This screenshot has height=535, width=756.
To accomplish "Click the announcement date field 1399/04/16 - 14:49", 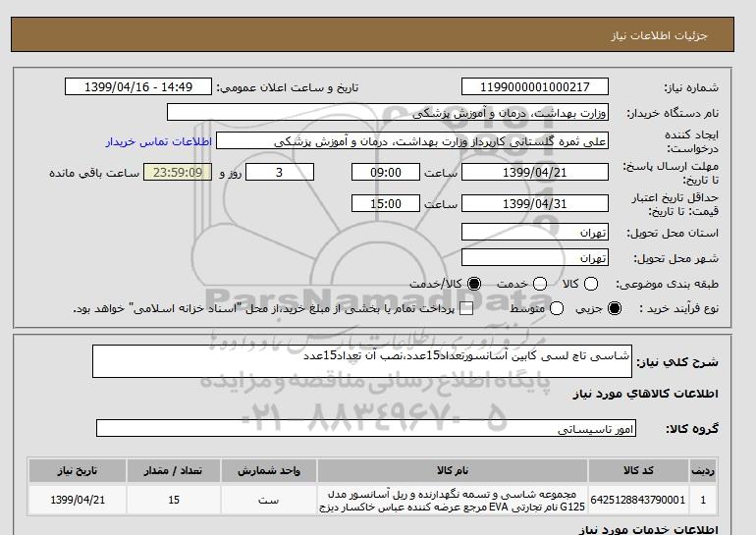I will pos(138,86).
